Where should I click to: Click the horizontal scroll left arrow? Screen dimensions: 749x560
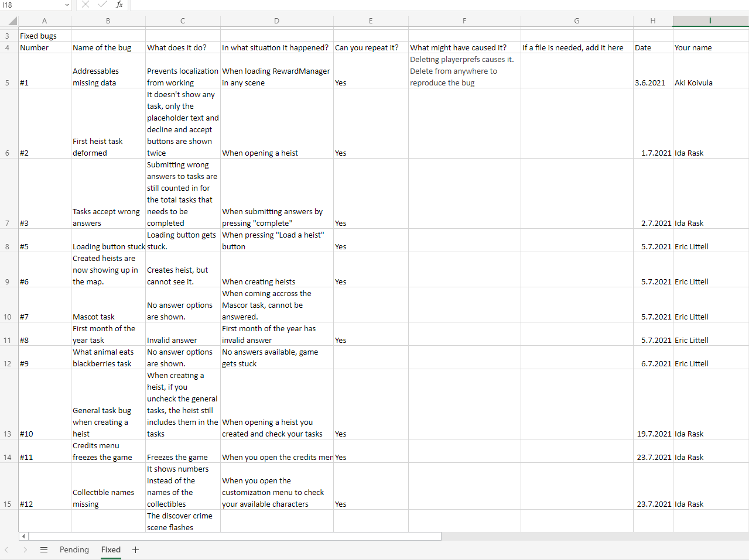pyautogui.click(x=23, y=536)
